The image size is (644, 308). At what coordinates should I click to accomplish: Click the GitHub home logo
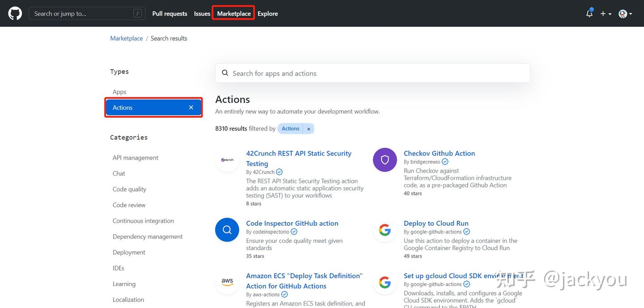point(15,13)
